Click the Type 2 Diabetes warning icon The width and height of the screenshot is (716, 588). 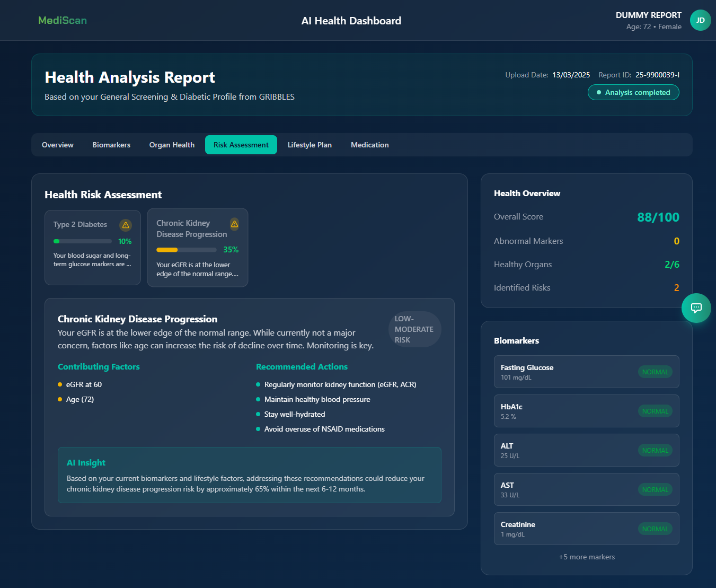click(126, 225)
